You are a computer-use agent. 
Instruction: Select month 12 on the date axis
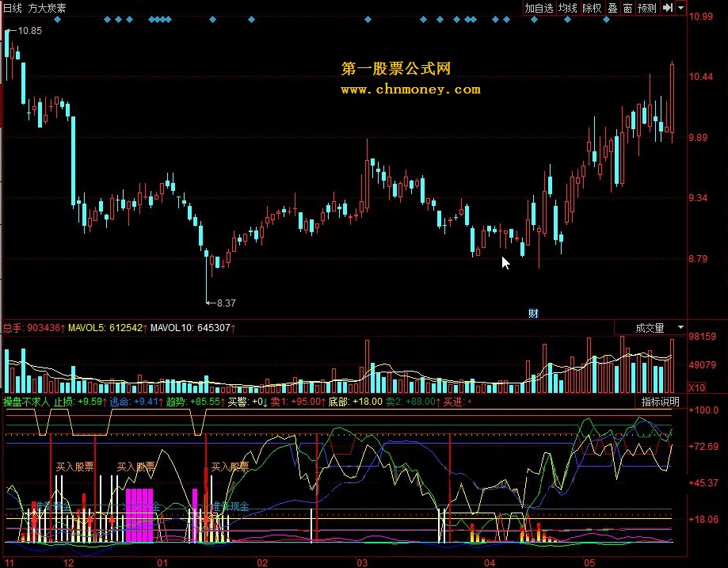click(68, 563)
